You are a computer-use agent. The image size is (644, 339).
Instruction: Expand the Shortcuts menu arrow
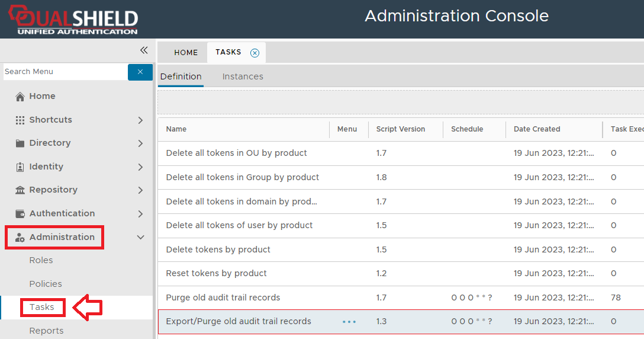click(140, 120)
